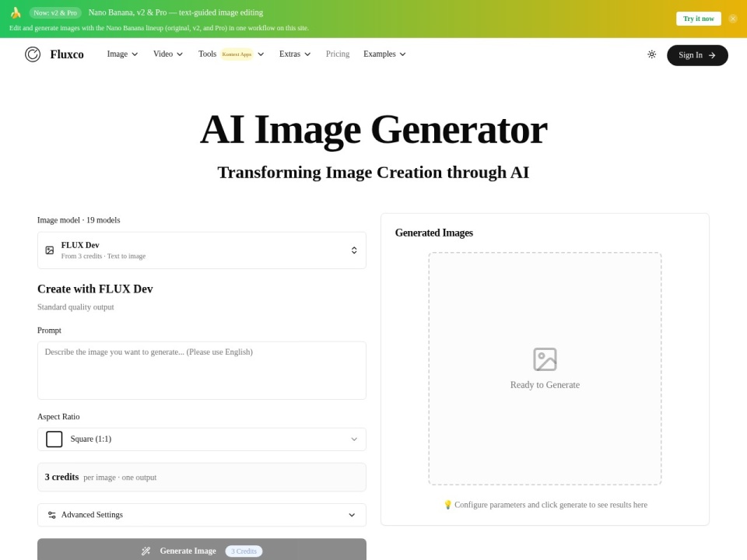Open the Extras navigation menu

(x=295, y=54)
